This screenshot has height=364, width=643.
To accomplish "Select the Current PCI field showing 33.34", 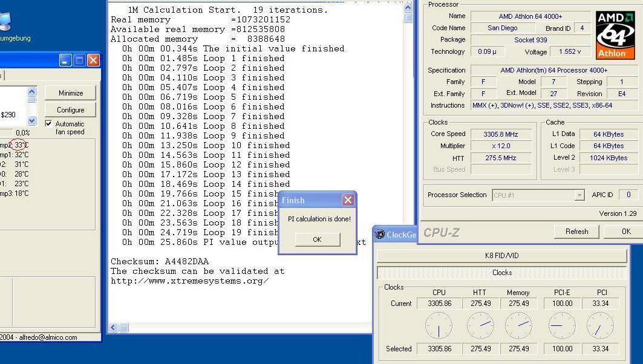I will click(600, 304).
